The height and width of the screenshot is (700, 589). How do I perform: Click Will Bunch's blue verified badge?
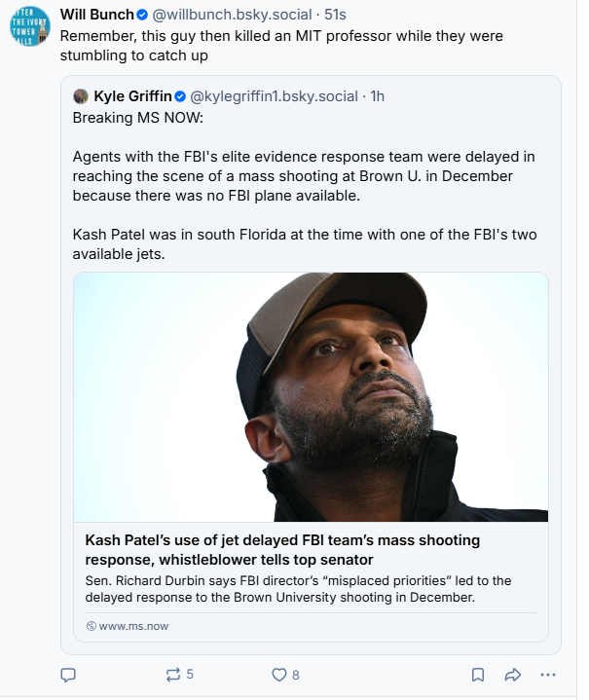142,15
